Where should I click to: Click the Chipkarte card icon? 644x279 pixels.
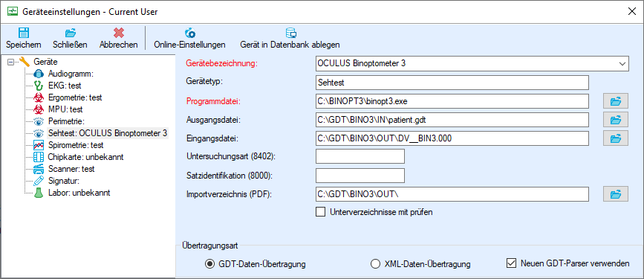pyautogui.click(x=38, y=157)
